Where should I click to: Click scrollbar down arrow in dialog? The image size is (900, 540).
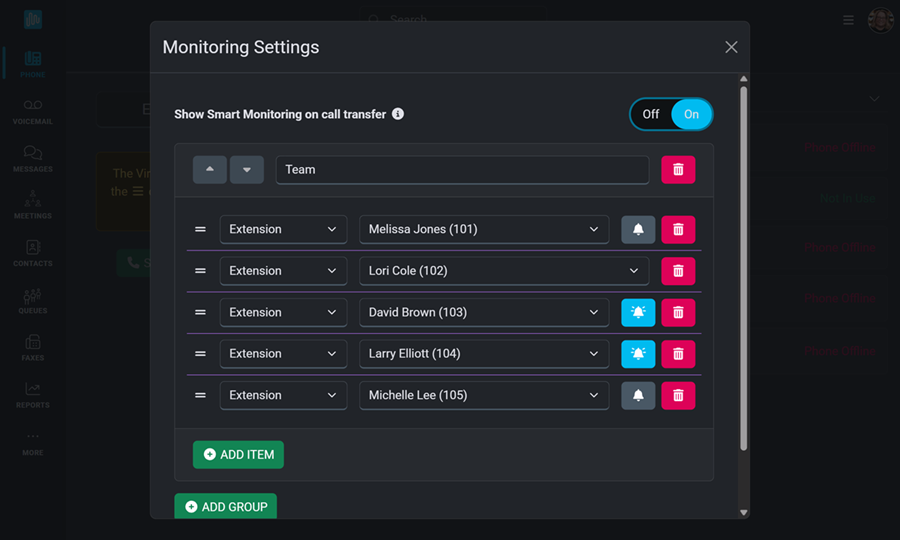tap(743, 512)
